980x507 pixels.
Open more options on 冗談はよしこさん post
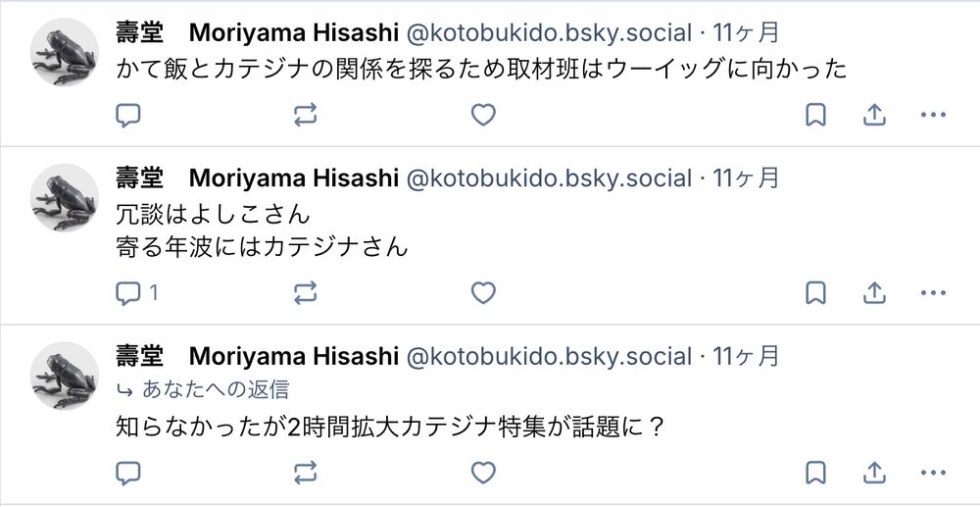pos(933,292)
